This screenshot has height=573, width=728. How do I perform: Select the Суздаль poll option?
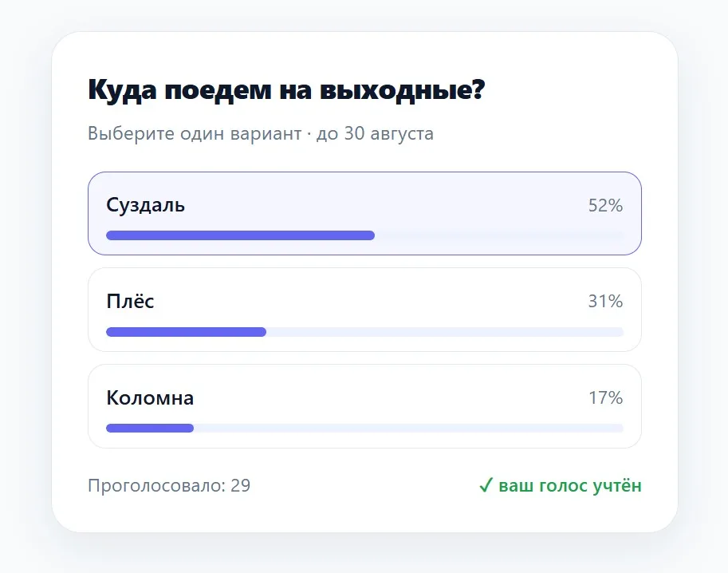click(x=364, y=213)
